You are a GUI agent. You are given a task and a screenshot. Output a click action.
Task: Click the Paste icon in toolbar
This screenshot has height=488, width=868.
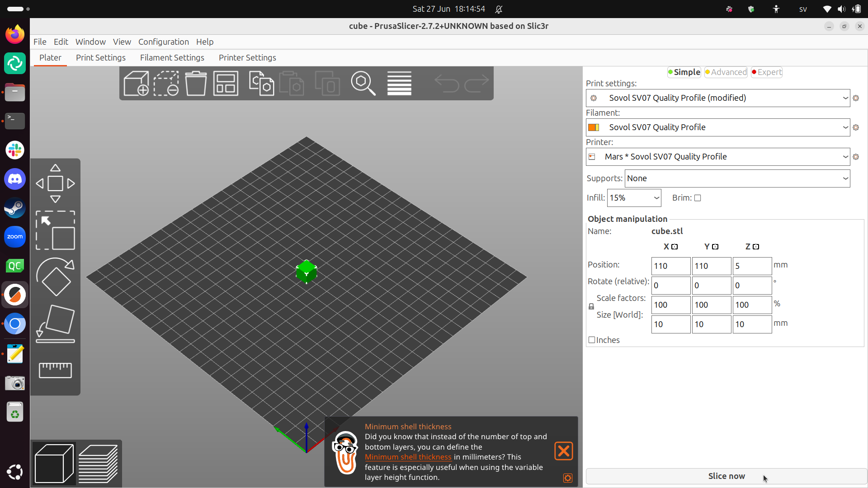pyautogui.click(x=292, y=84)
